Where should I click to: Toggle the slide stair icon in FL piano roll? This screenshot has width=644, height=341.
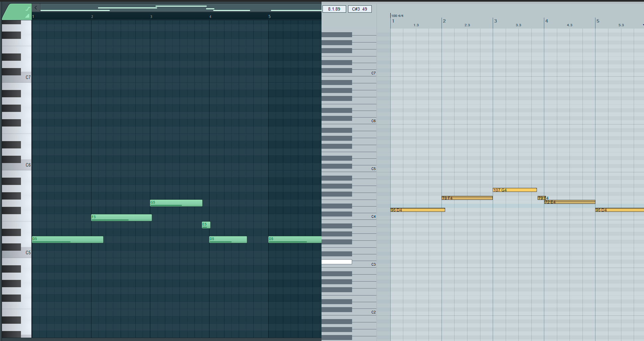(x=28, y=9)
